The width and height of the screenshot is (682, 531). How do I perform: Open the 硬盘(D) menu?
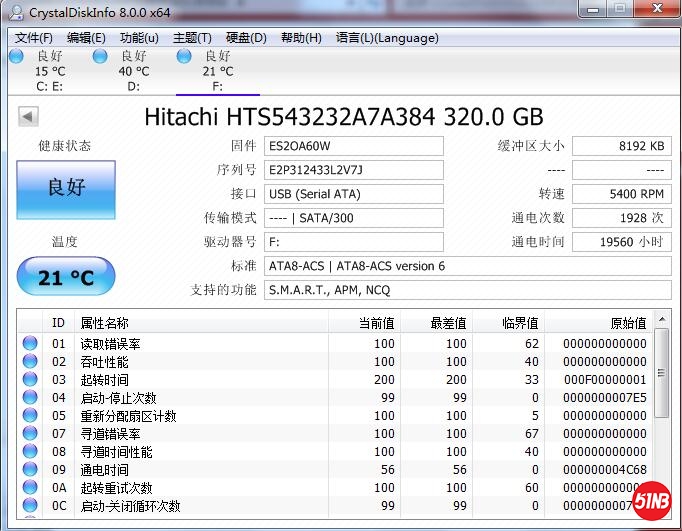[x=246, y=38]
